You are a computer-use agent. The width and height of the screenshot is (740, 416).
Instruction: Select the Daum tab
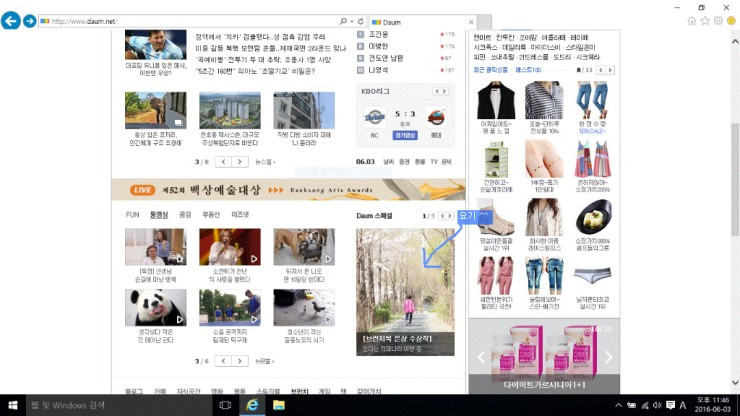(422, 22)
